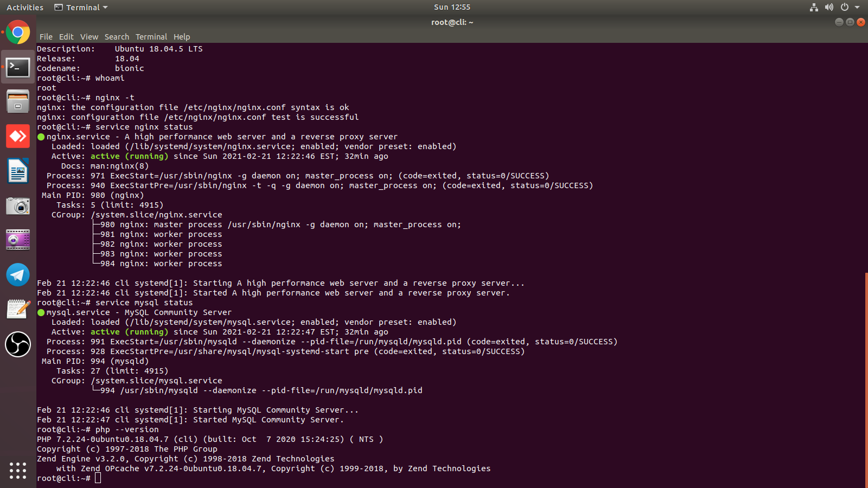Click 'with Zend OPcache' line

tap(273, 468)
